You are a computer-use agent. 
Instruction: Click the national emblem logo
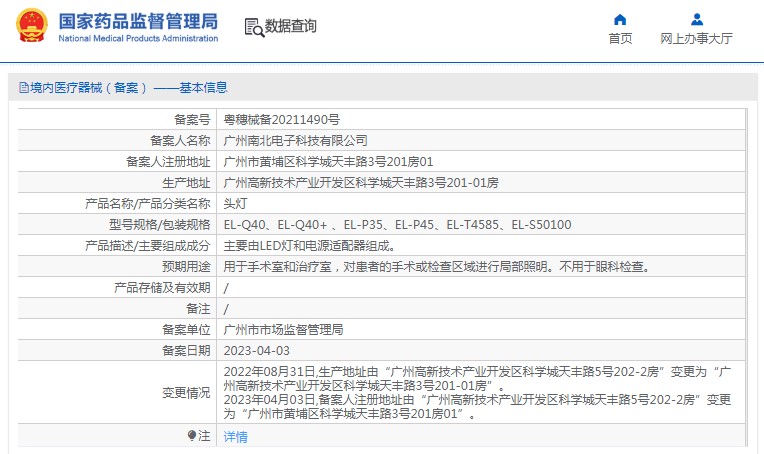coord(32,26)
